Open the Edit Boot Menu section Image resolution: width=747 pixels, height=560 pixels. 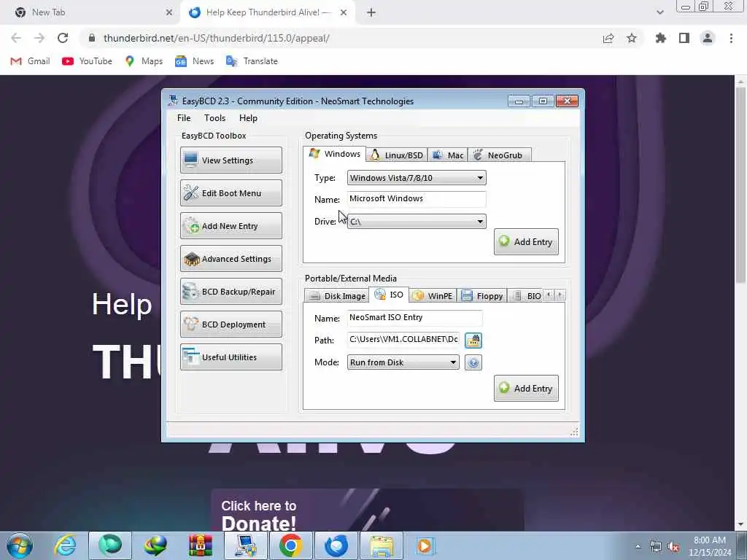point(231,192)
